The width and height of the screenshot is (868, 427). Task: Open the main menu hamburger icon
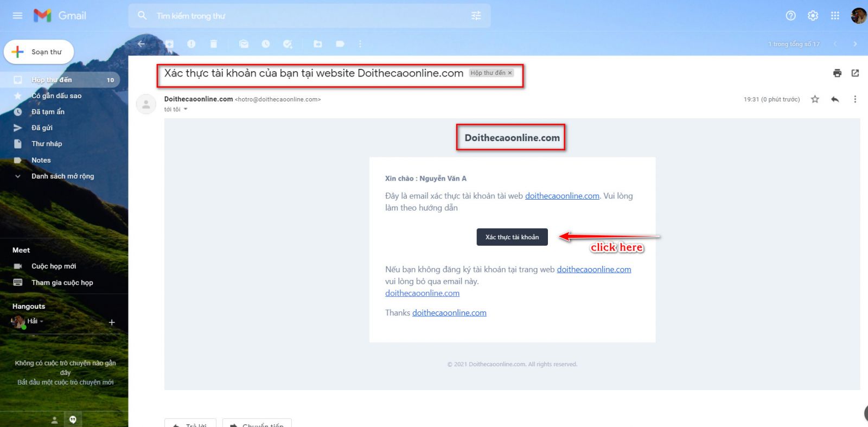click(x=17, y=16)
